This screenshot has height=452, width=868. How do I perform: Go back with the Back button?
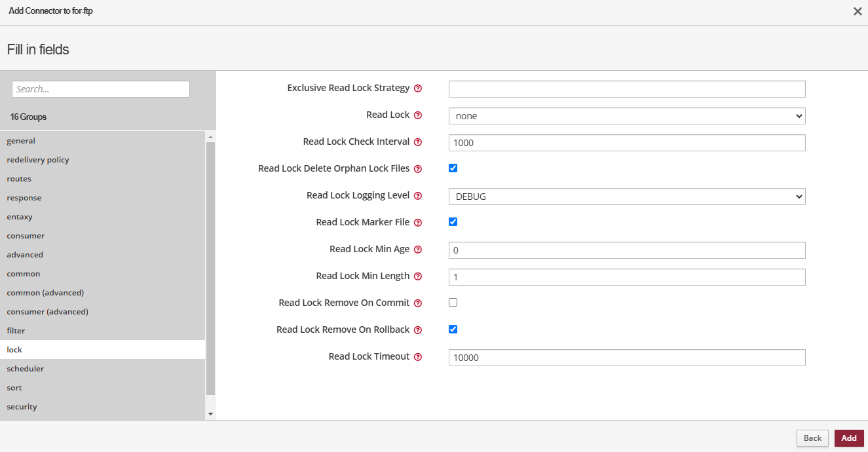click(x=812, y=438)
